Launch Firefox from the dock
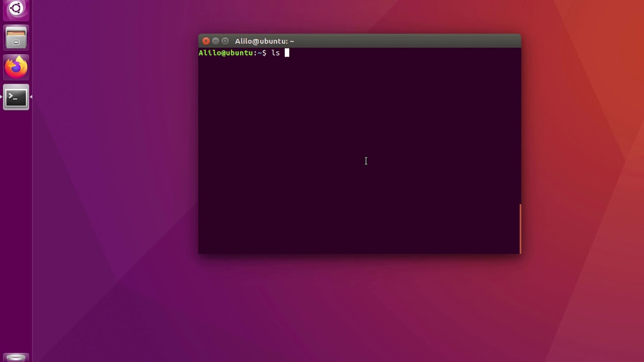This screenshot has width=644, height=362. (16, 67)
